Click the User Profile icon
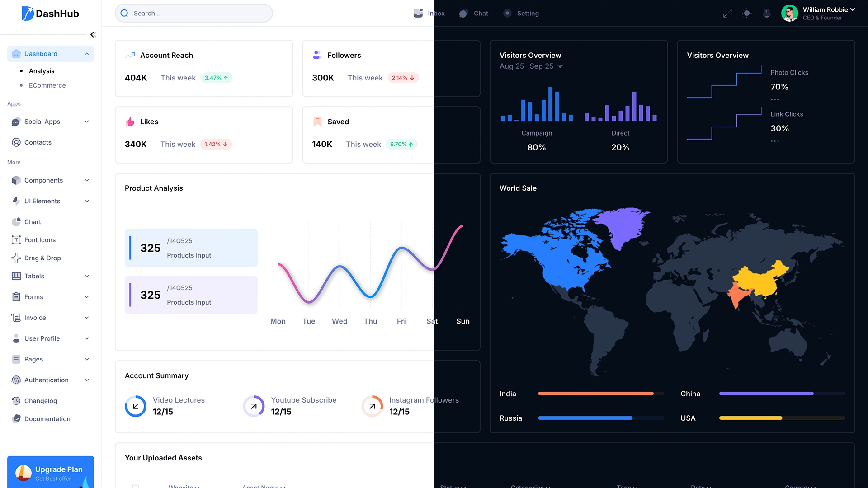Viewport: 868px width, 488px height. point(16,338)
